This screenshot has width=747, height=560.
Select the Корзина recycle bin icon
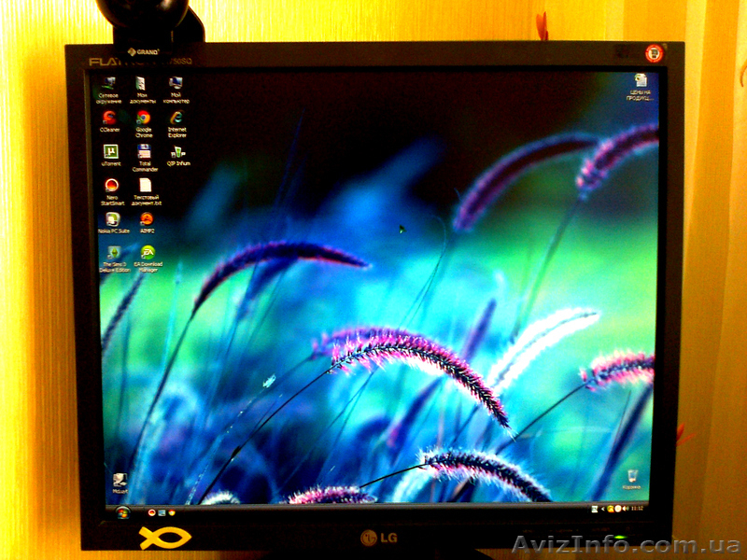[632, 477]
